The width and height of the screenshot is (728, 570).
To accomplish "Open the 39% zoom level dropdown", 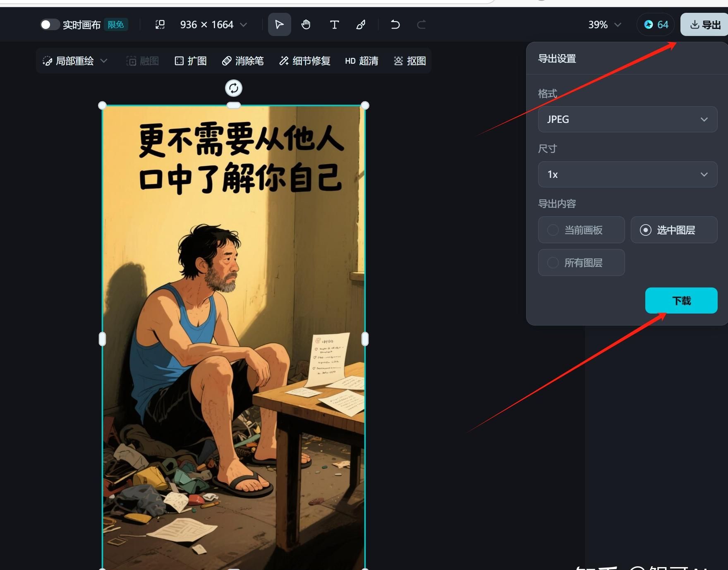I will 604,25.
